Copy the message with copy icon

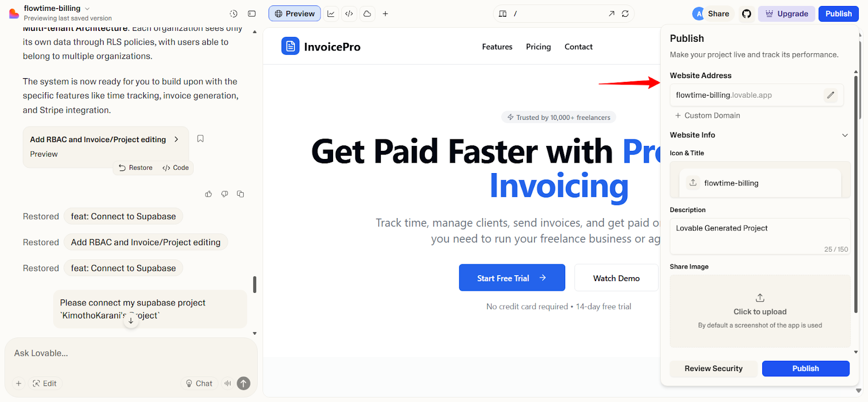[240, 194]
